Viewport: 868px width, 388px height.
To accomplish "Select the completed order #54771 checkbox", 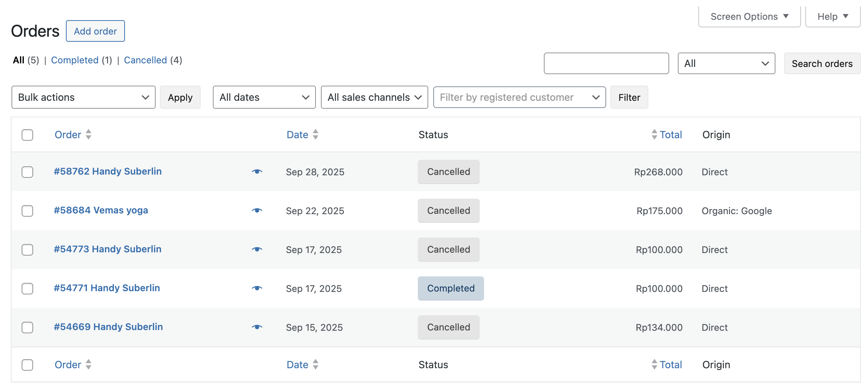I will tap(27, 289).
